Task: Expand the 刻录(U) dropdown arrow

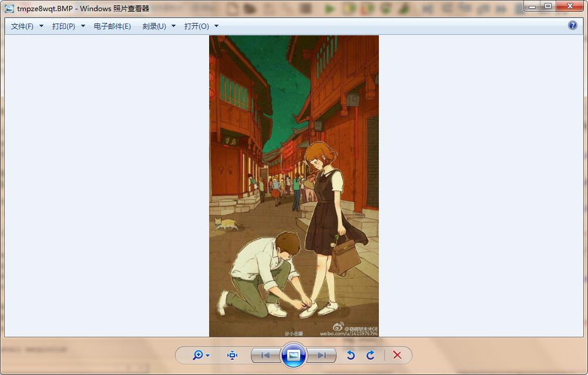Action: coord(173,26)
